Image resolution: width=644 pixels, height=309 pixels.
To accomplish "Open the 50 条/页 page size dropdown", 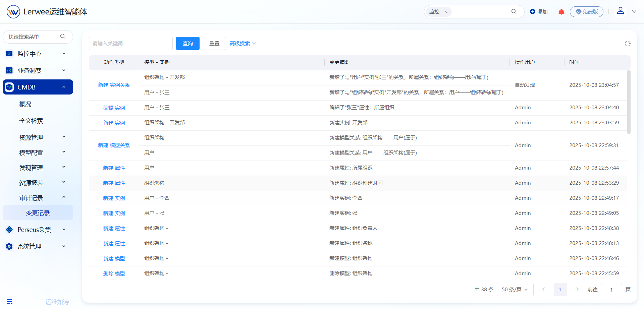I will [x=515, y=290].
